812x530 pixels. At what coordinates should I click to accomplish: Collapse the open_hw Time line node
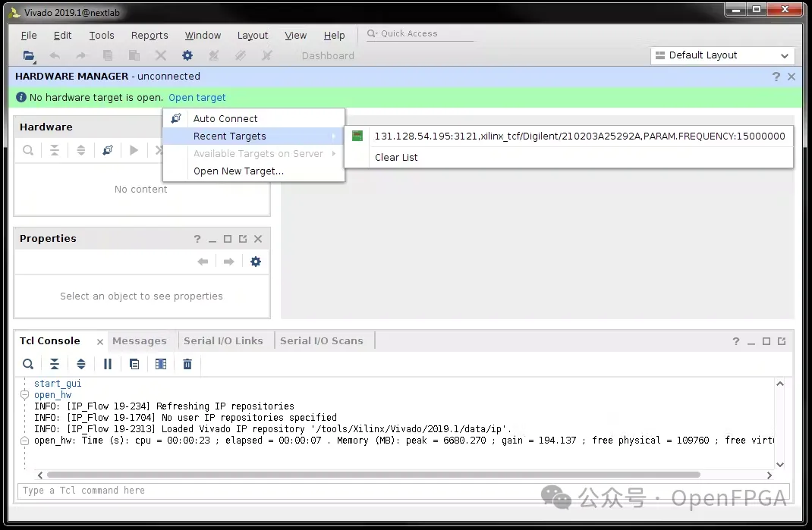[24, 441]
